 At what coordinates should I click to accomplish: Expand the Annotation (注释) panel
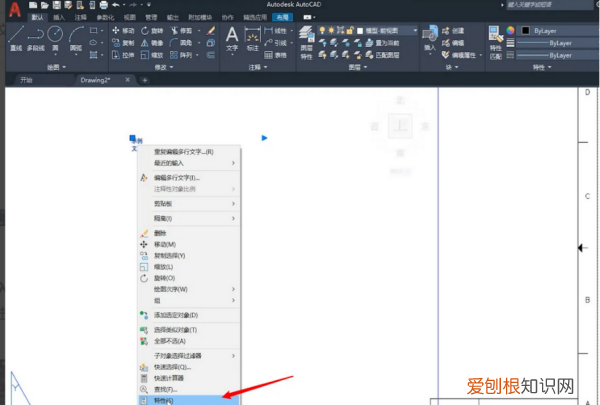point(258,67)
